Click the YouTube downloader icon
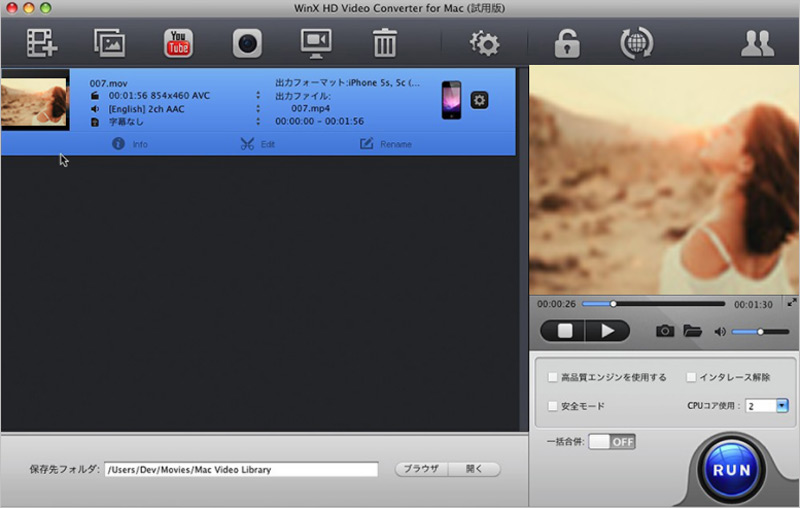The image size is (800, 508). pyautogui.click(x=178, y=43)
